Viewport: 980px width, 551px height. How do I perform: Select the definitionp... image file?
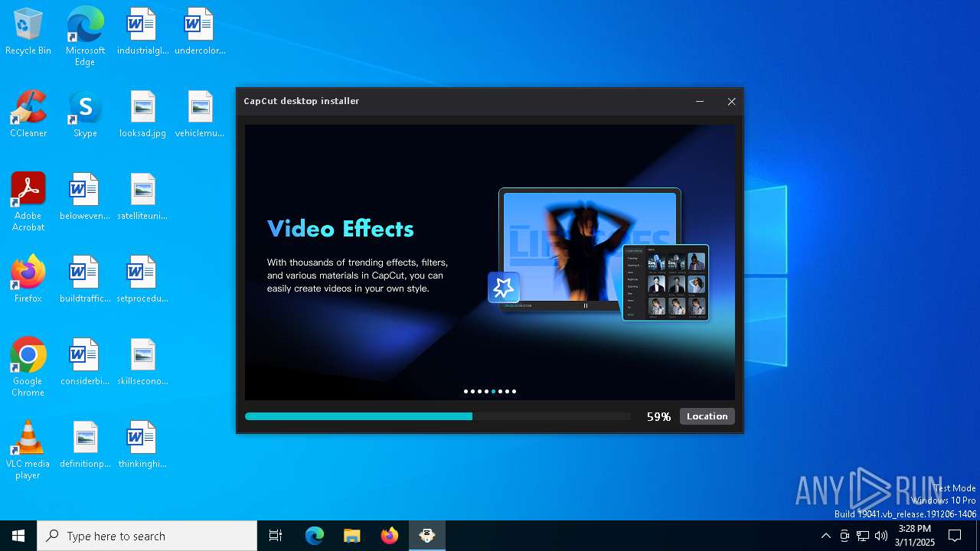85,445
